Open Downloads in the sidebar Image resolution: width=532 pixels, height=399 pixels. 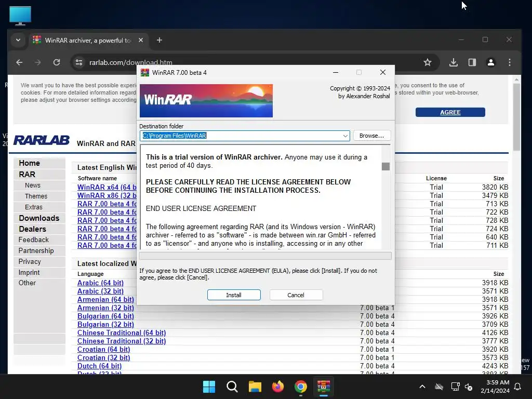coord(39,218)
